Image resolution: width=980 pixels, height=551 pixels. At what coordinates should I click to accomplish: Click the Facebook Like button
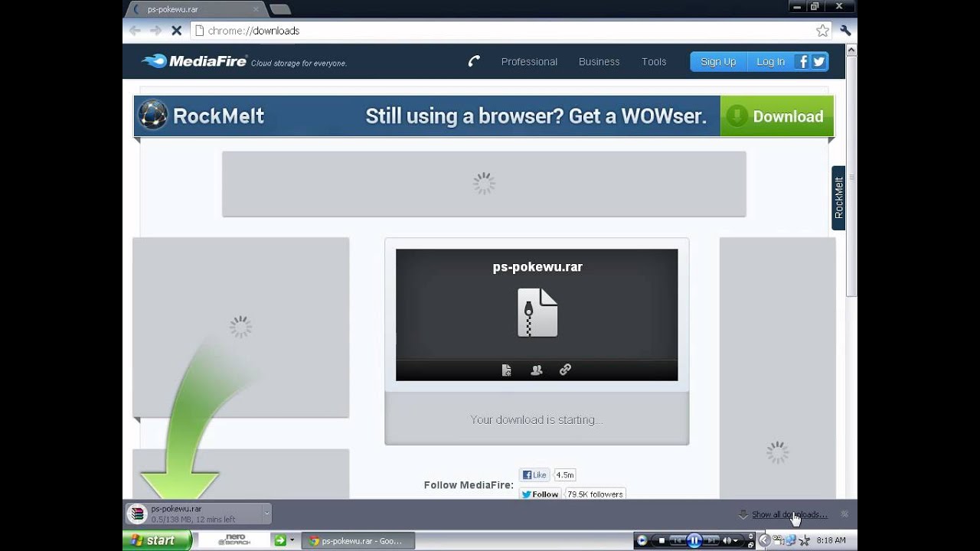534,474
